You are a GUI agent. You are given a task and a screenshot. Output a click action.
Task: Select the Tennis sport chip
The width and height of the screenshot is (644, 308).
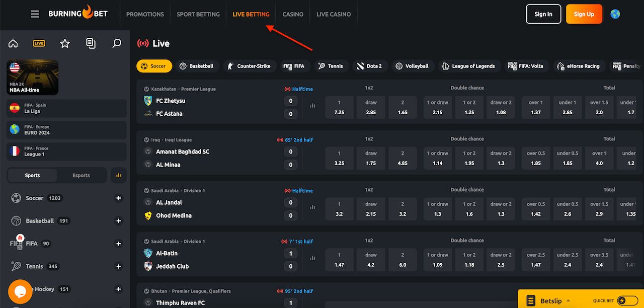pos(331,66)
